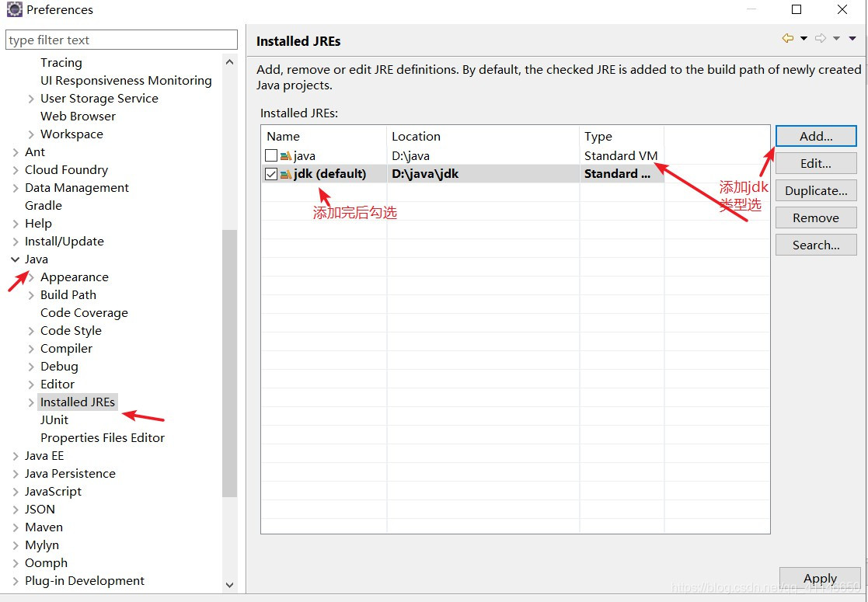This screenshot has height=602, width=868.
Task: Expand the Data Management tree node
Action: click(16, 188)
